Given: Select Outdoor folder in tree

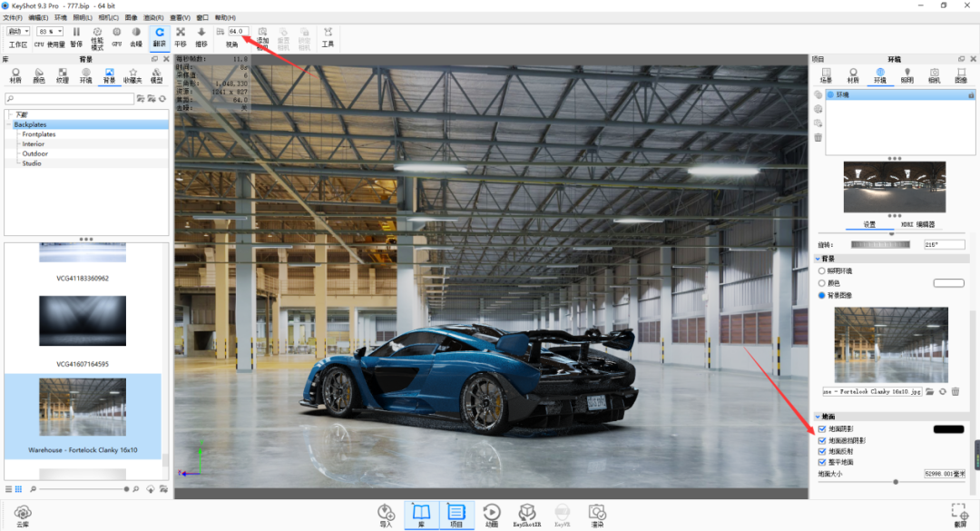Looking at the screenshot, I should tap(35, 153).
